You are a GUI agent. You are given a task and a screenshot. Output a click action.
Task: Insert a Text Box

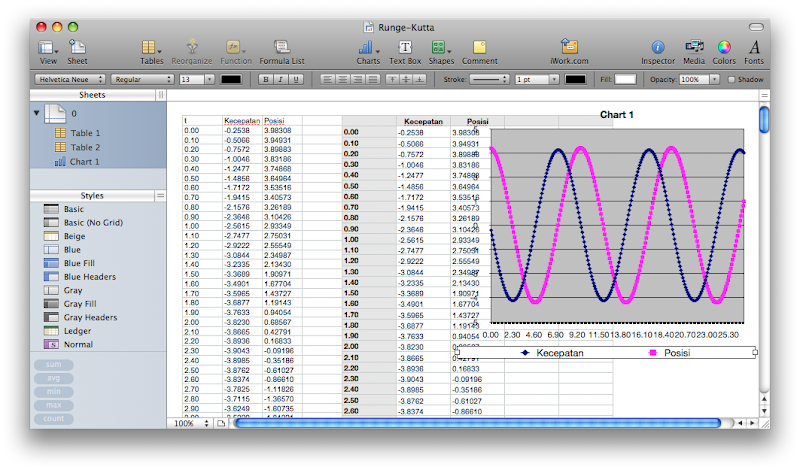point(404,47)
